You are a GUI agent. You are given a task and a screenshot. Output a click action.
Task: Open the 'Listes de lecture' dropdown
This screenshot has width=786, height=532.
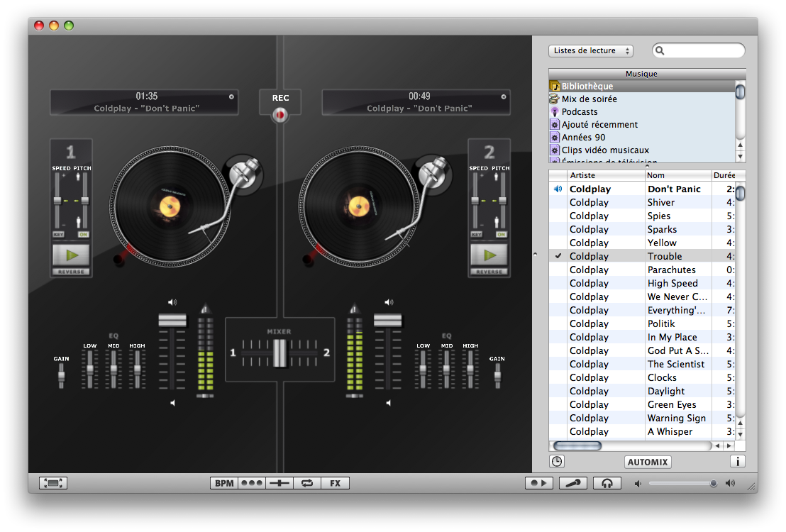click(591, 50)
